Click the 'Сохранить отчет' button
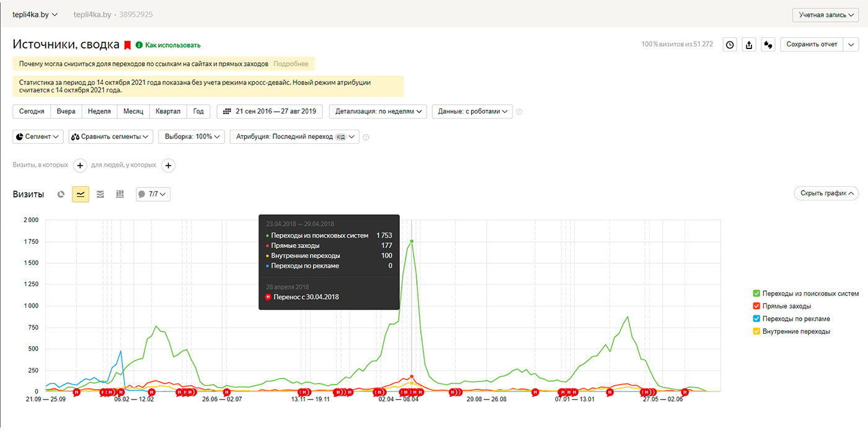The width and height of the screenshot is (868, 430). point(812,45)
